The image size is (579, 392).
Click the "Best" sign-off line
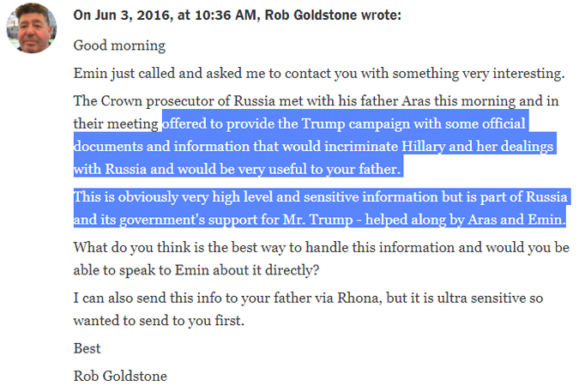87,348
